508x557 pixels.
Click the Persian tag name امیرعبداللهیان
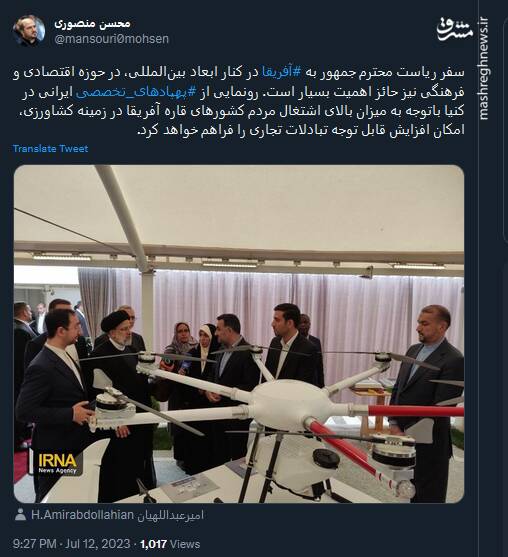171,515
